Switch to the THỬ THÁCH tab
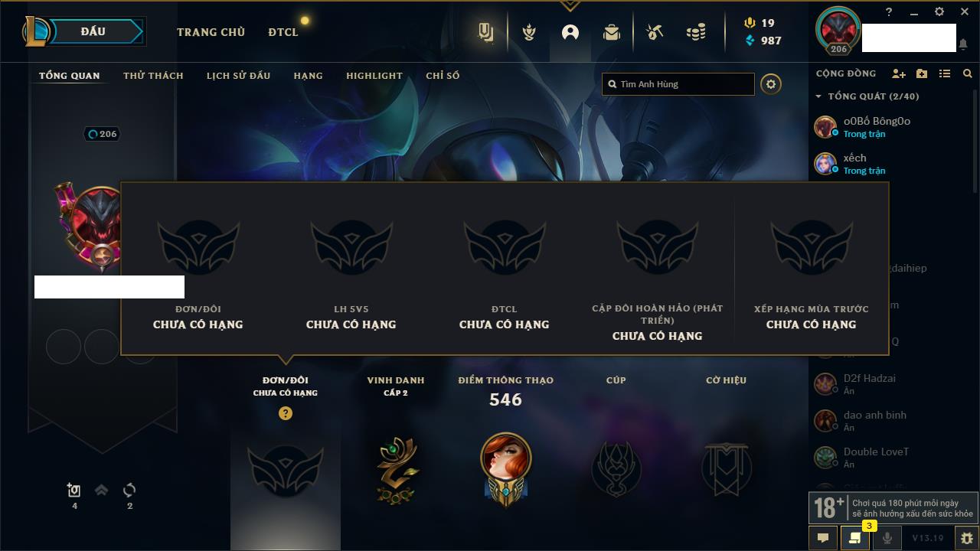Image resolution: width=980 pixels, height=551 pixels. tap(153, 76)
